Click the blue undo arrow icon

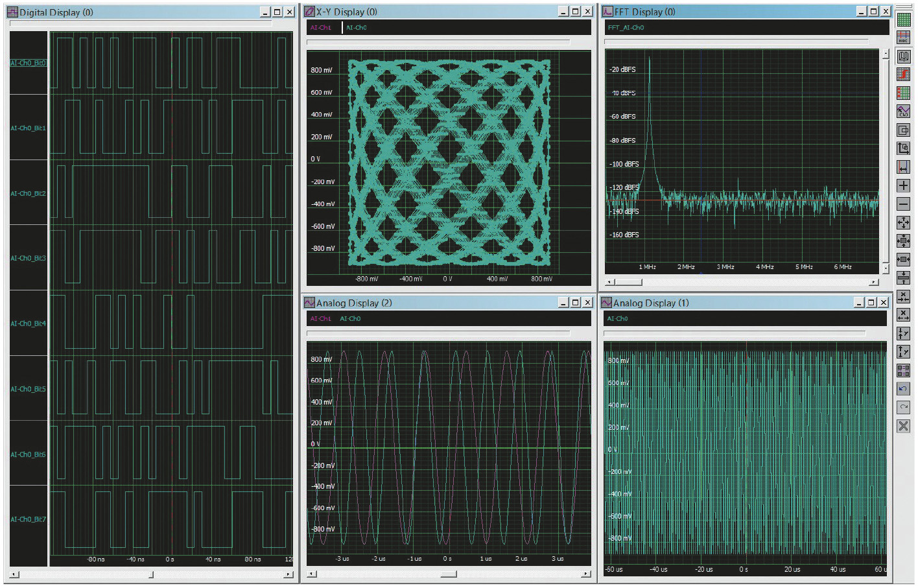coord(903,389)
